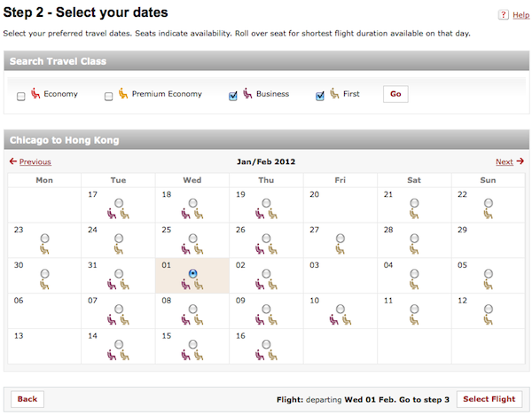Click the purple Business seat icon in class filter

tap(247, 93)
